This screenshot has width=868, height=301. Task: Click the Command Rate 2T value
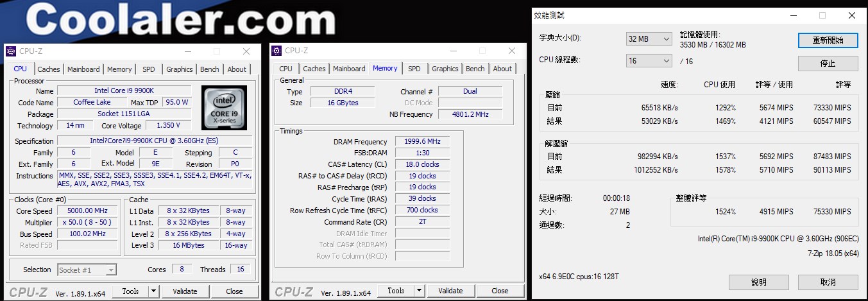[422, 222]
